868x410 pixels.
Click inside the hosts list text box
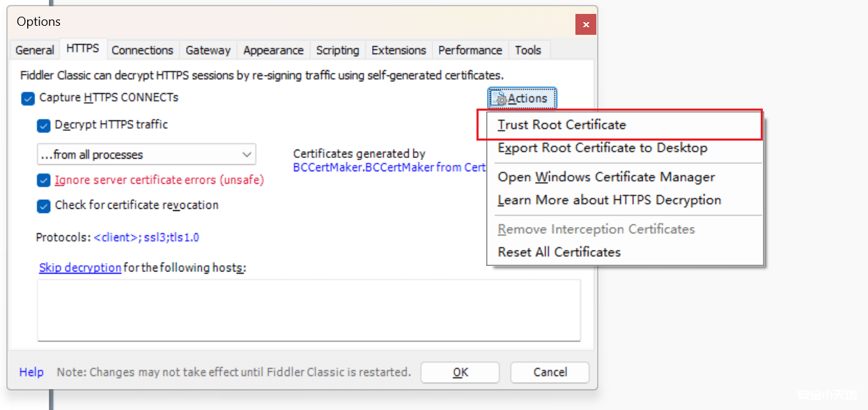point(309,310)
